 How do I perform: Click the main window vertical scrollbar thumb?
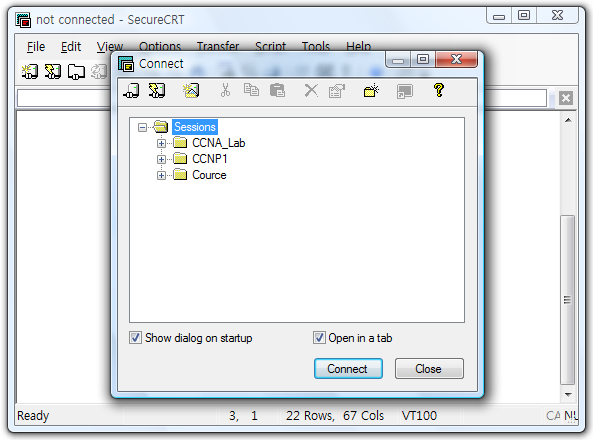click(567, 300)
